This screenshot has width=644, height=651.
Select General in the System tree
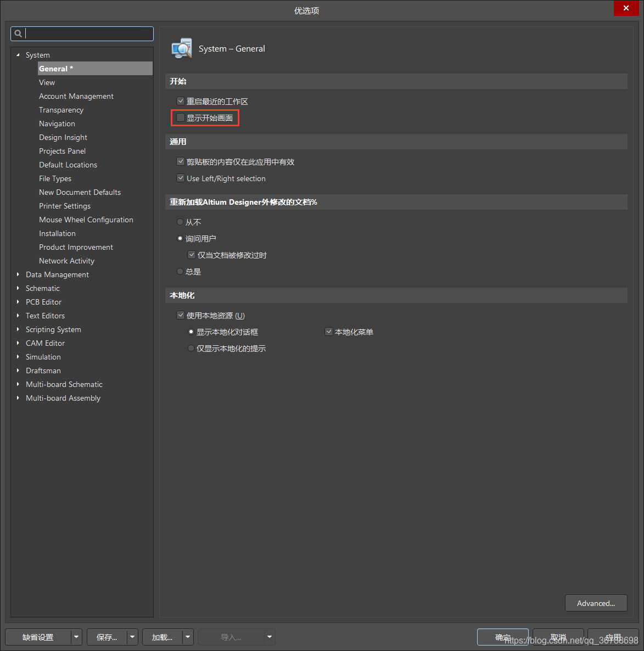pyautogui.click(x=95, y=69)
